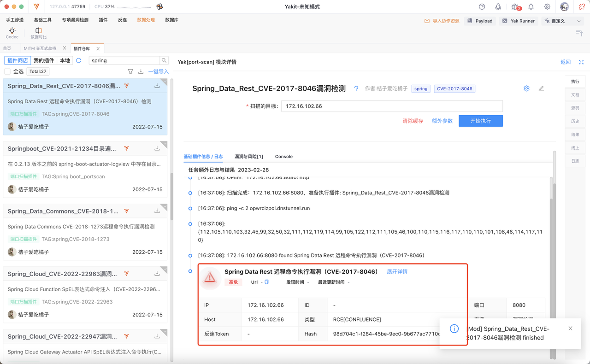Click the 开始执行 button
The image size is (590, 364).
click(x=480, y=121)
